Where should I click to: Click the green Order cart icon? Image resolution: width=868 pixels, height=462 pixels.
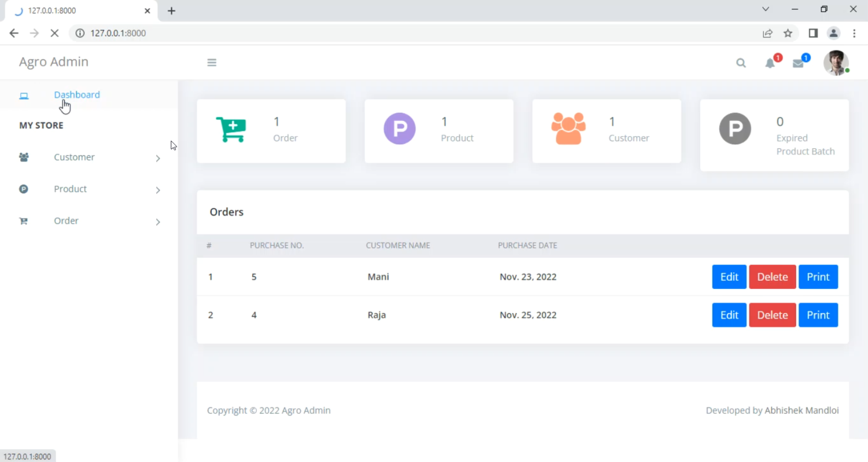click(x=231, y=129)
